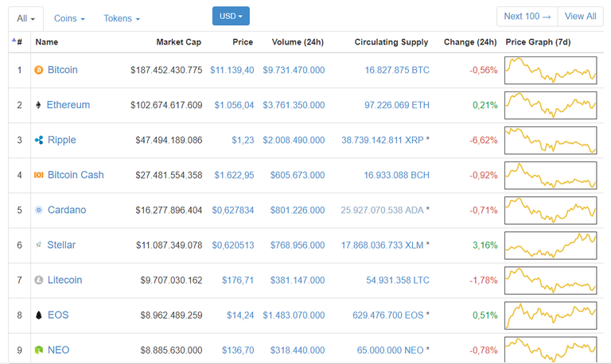Open Stellar 7d price graph
This screenshot has height=364, width=611.
tap(551, 246)
